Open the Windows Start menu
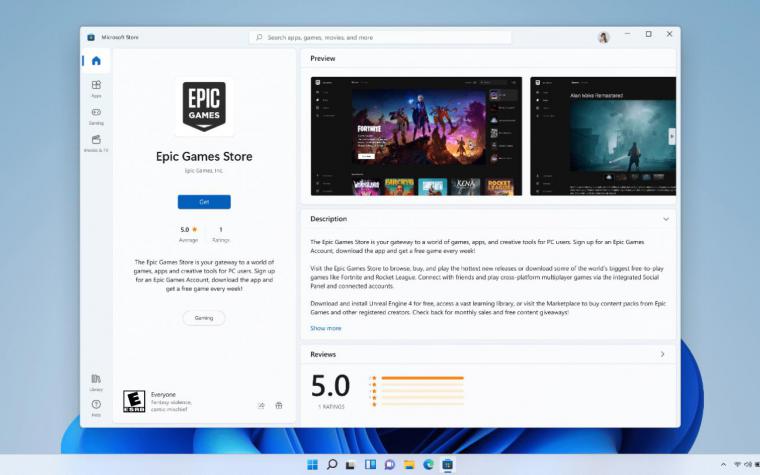The width and height of the screenshot is (760, 475). pyautogui.click(x=313, y=465)
